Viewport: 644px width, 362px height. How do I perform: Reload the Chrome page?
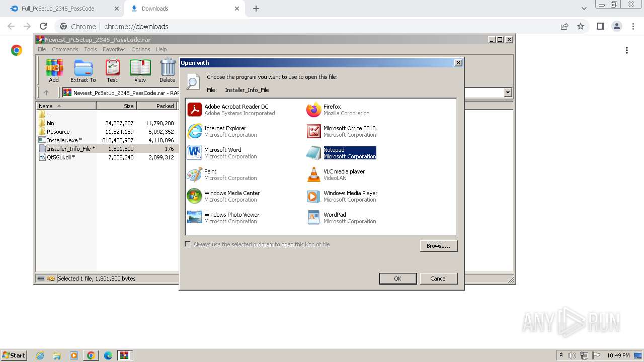(43, 26)
